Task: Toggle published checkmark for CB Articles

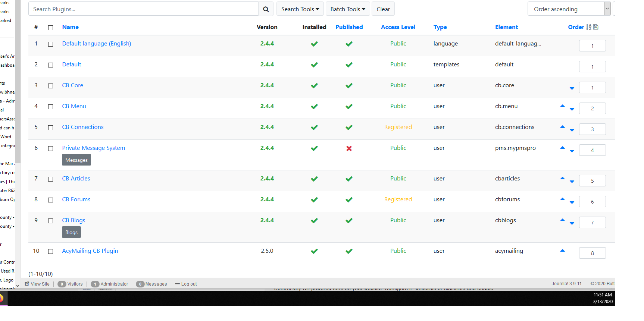Action: tap(349, 179)
